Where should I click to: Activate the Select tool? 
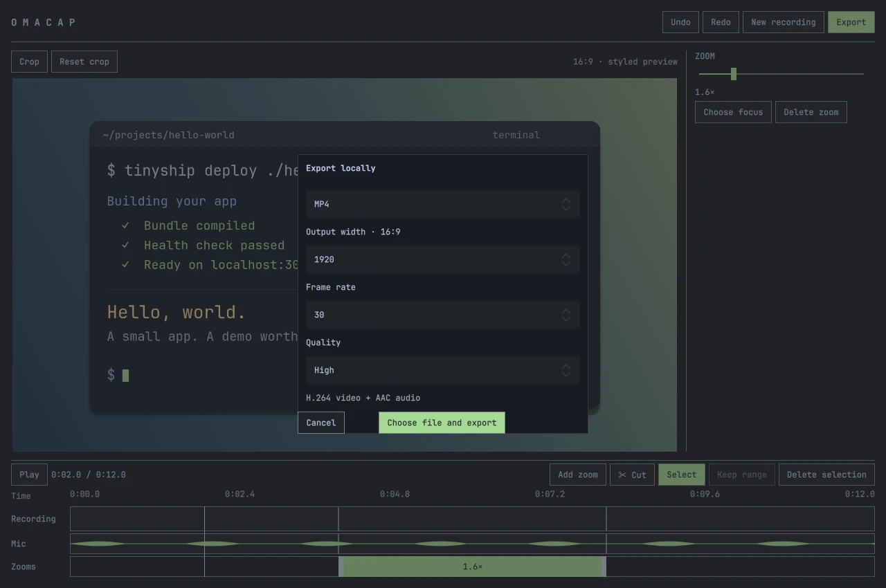(682, 475)
